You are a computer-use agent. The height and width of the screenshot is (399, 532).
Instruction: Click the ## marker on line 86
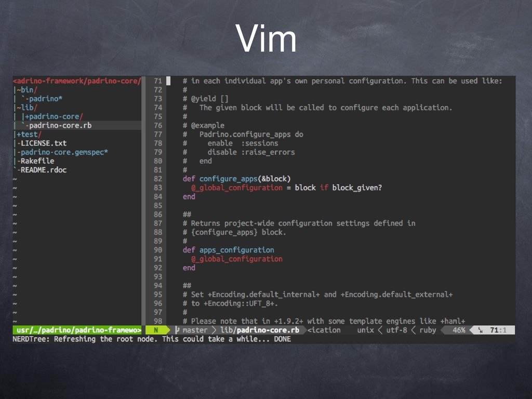pos(187,215)
